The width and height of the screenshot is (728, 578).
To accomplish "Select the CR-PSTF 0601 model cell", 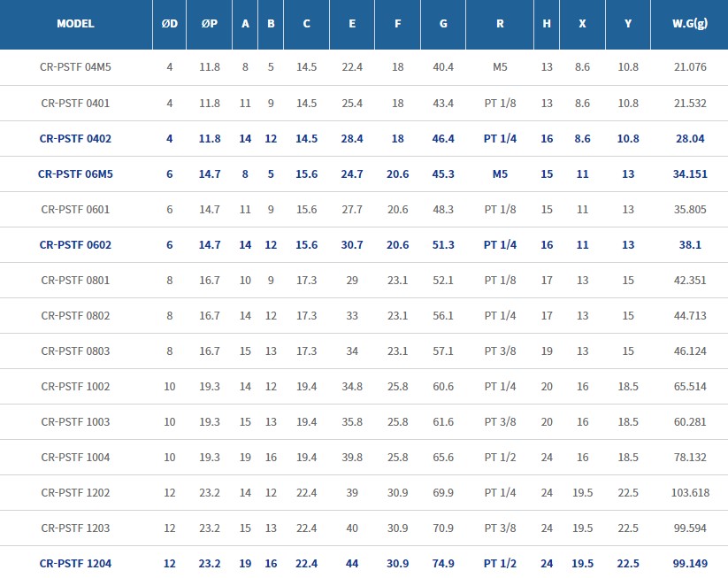I will point(75,210).
